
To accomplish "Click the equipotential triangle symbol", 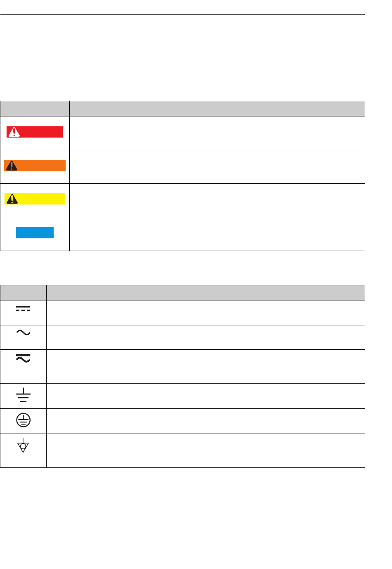I will [x=23, y=445].
